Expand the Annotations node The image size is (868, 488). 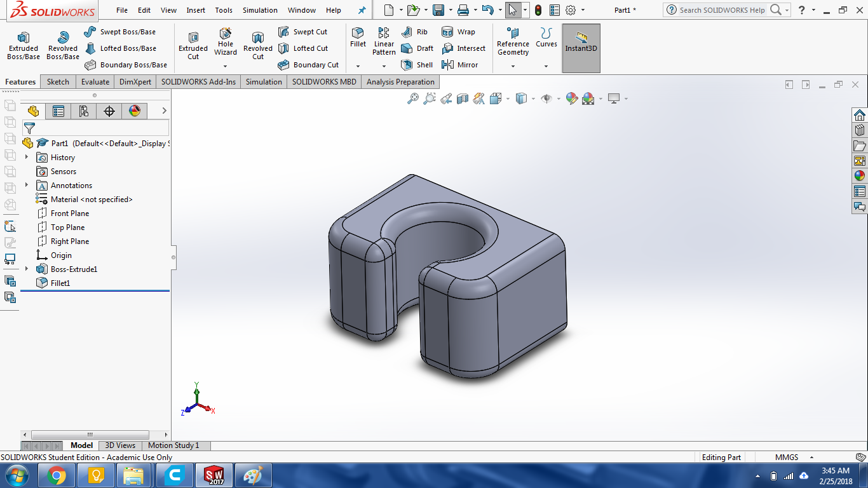(x=27, y=185)
